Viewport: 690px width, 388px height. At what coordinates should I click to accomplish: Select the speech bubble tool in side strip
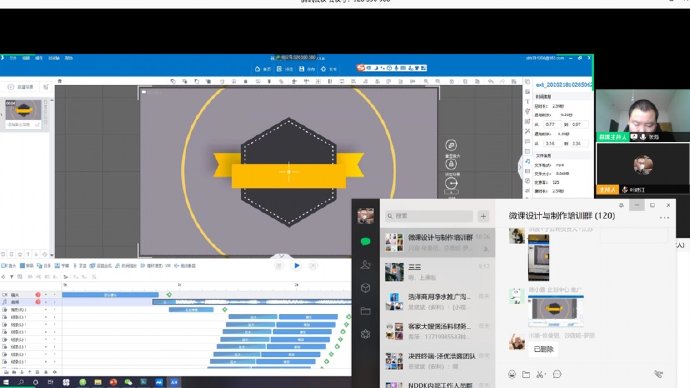click(x=527, y=141)
